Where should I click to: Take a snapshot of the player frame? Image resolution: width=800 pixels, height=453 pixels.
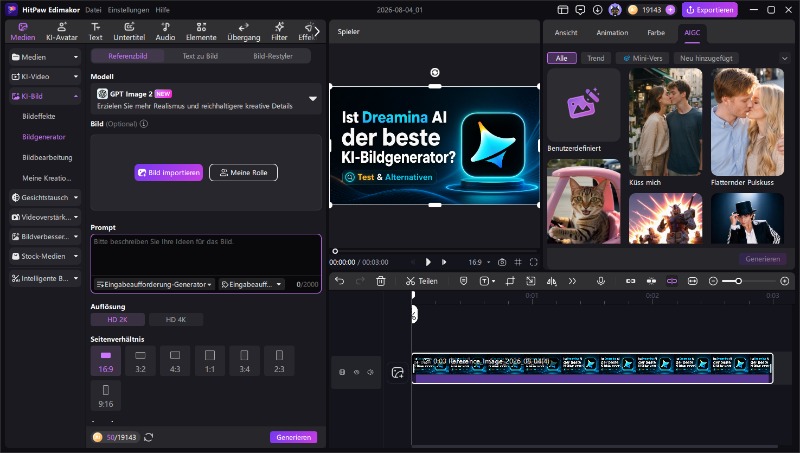click(x=502, y=262)
